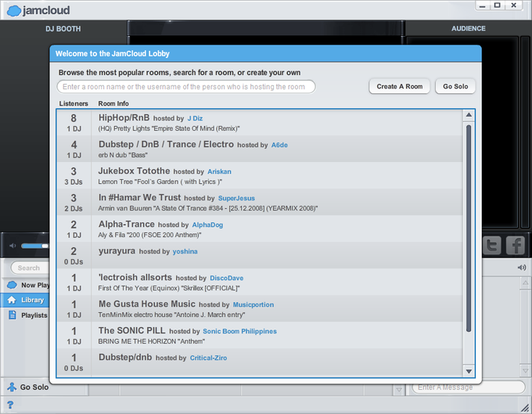The image size is (532, 414).
Task: Open host profile Critical-Ziro
Action: 208,358
